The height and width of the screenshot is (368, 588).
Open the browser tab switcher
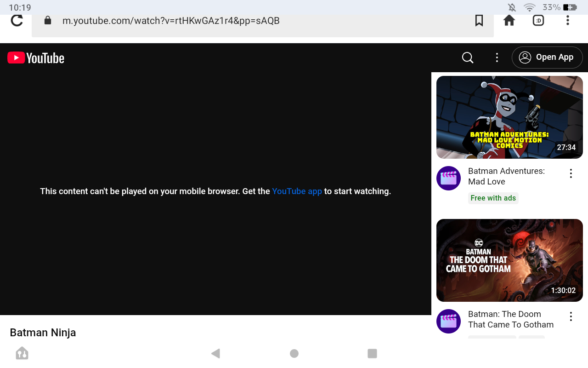pyautogui.click(x=538, y=20)
